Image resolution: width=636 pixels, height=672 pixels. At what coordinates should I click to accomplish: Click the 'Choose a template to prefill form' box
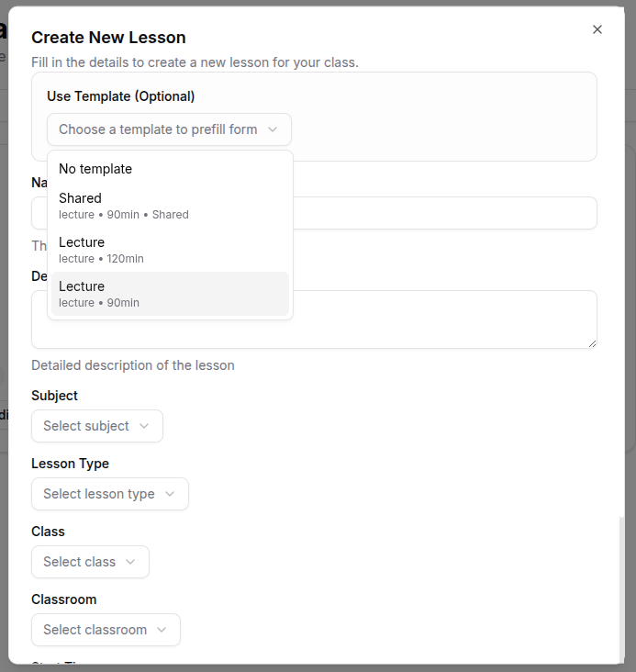[158, 129]
